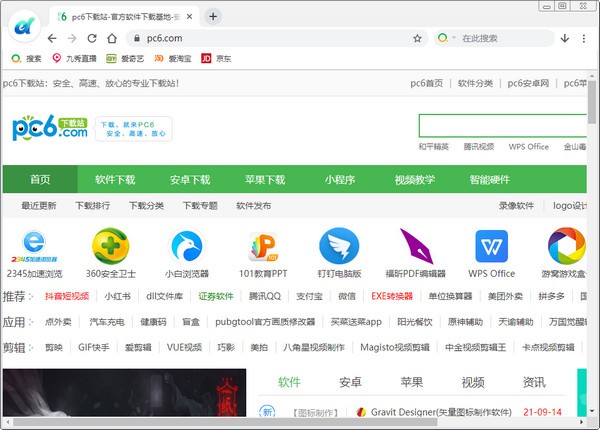Open the 游窝游戏盒 software icon

[x=567, y=246]
